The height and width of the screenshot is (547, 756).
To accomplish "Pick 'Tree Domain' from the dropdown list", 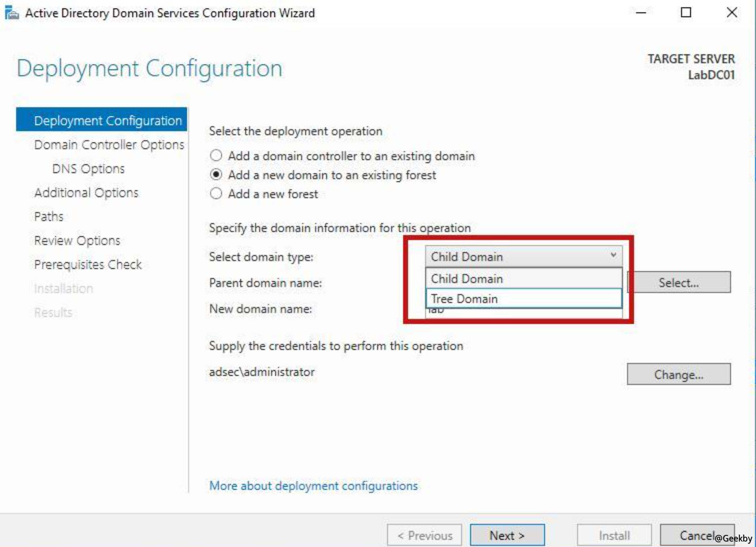I will pyautogui.click(x=523, y=299).
